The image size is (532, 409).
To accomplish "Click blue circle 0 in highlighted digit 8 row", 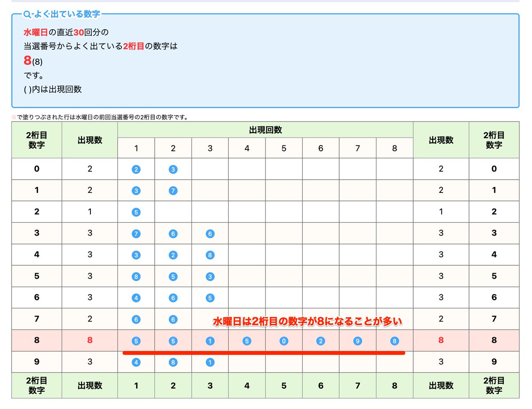I will click(x=284, y=341).
